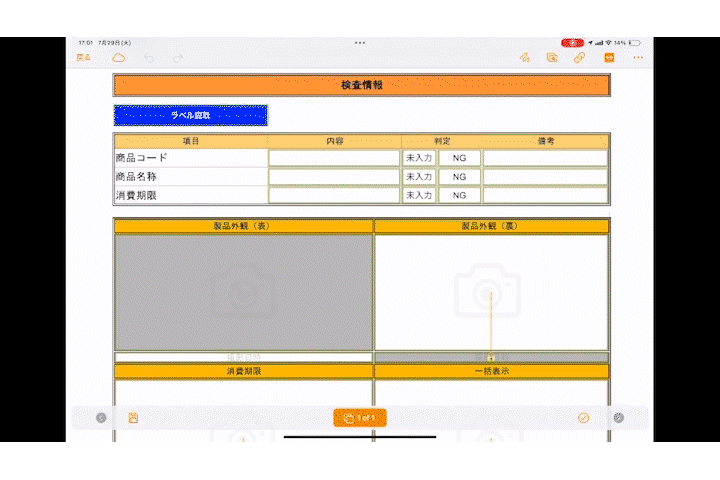Click the 商品コード content input field
Viewport: 720px width, 480px height.
tap(334, 158)
